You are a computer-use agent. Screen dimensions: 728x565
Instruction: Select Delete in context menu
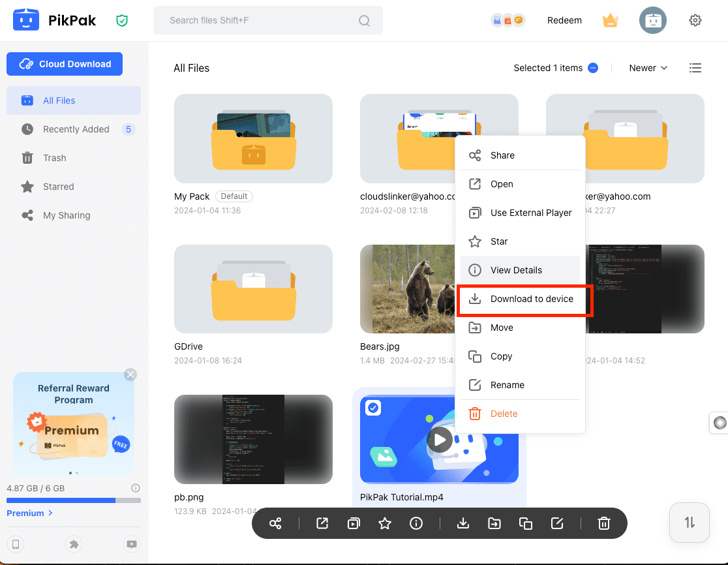pyautogui.click(x=520, y=414)
